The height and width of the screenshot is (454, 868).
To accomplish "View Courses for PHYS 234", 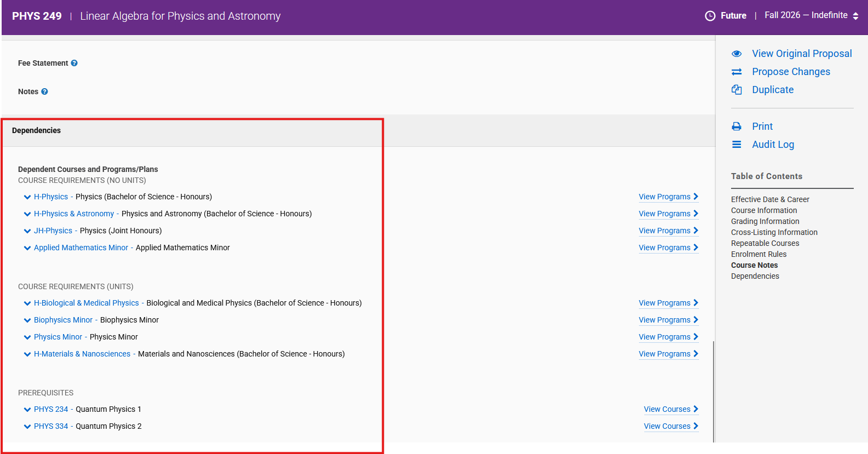I will (x=671, y=409).
